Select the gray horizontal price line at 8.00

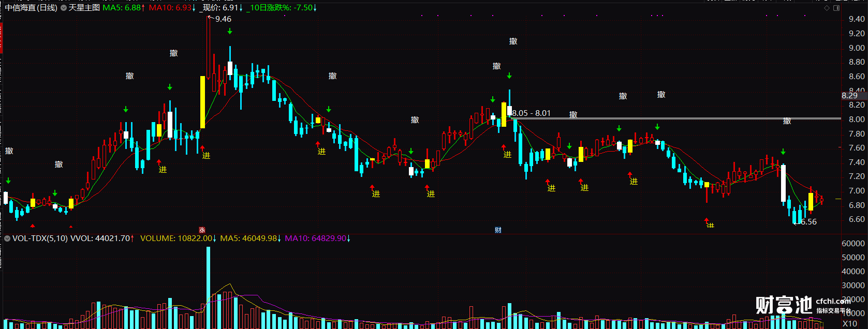tap(675, 118)
